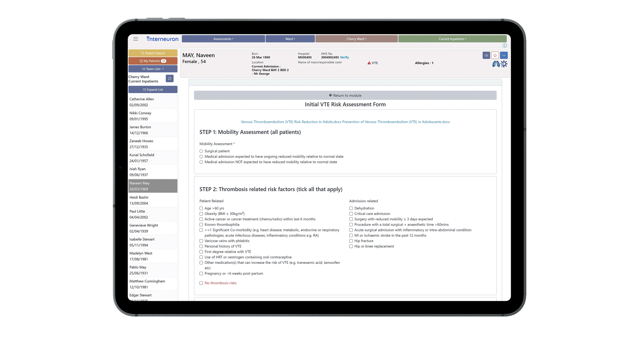
Task: Click the virus infection icon
Action: point(504,64)
